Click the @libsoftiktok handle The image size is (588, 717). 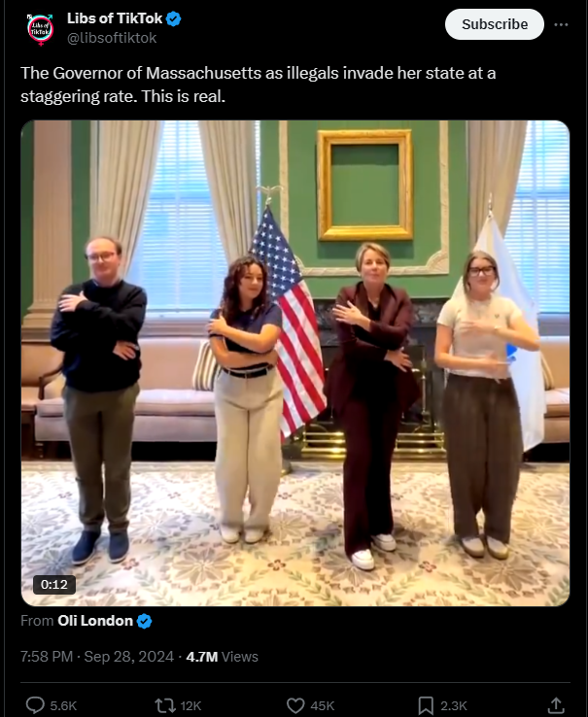pyautogui.click(x=112, y=38)
